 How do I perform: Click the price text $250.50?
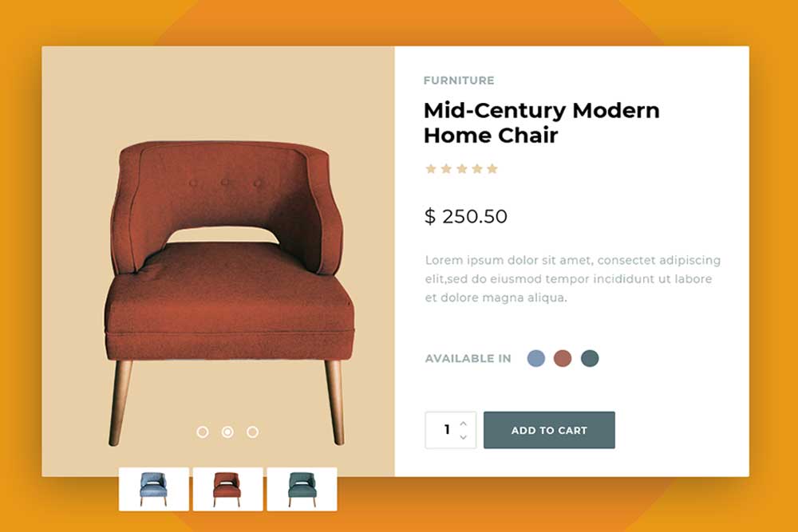point(465,216)
